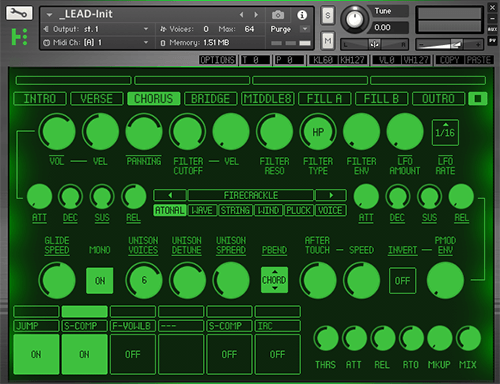Minimize the instrument header view

click(492, 18)
